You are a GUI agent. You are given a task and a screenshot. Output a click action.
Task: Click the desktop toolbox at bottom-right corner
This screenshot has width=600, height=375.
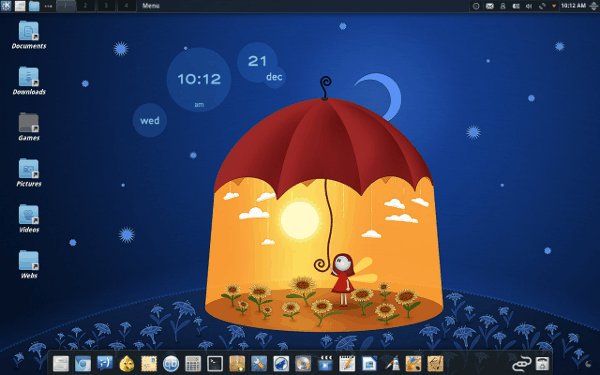click(x=589, y=365)
